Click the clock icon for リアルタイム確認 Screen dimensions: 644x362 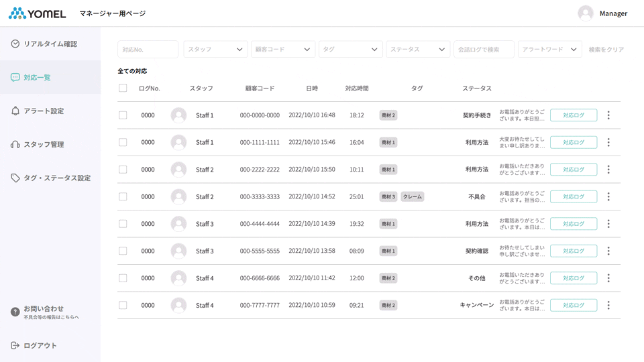[x=15, y=44]
